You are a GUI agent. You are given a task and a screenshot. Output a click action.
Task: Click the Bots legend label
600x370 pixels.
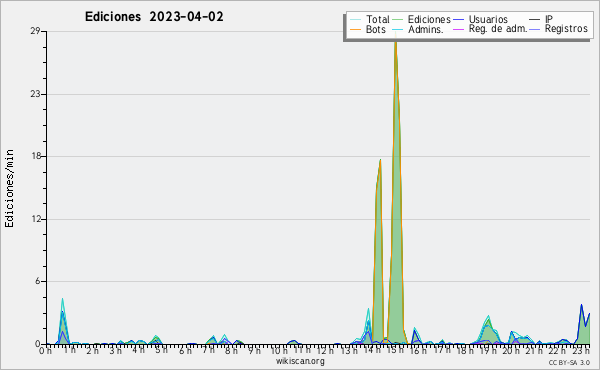376,29
